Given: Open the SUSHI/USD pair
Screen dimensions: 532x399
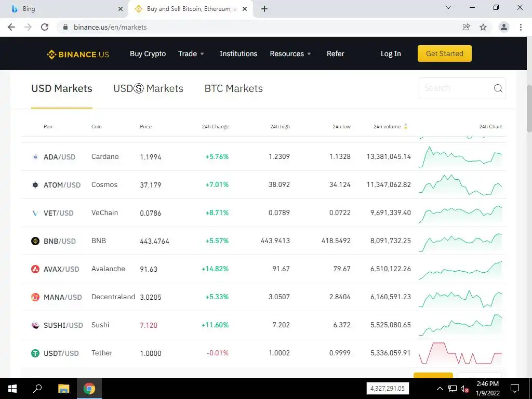Looking at the screenshot, I should [x=63, y=325].
